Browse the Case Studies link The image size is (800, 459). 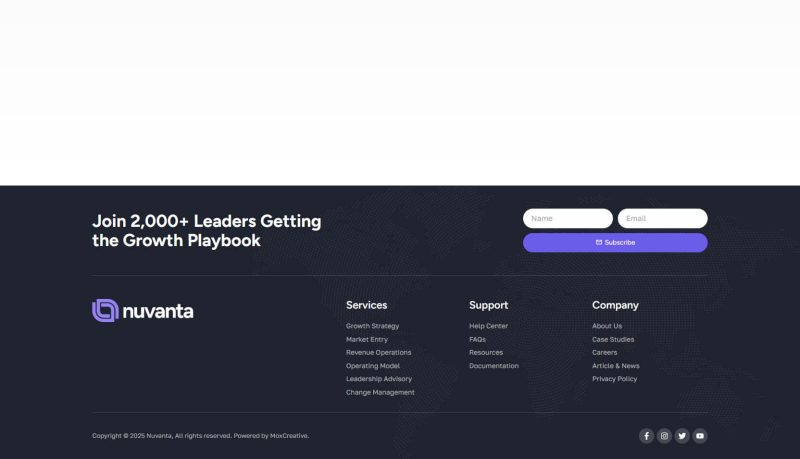coord(613,339)
